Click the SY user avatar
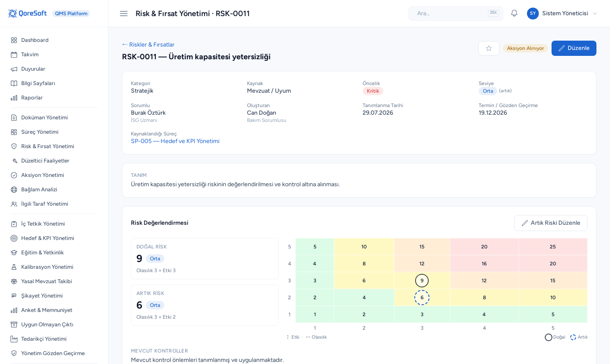This screenshot has width=610, height=364. 533,14
